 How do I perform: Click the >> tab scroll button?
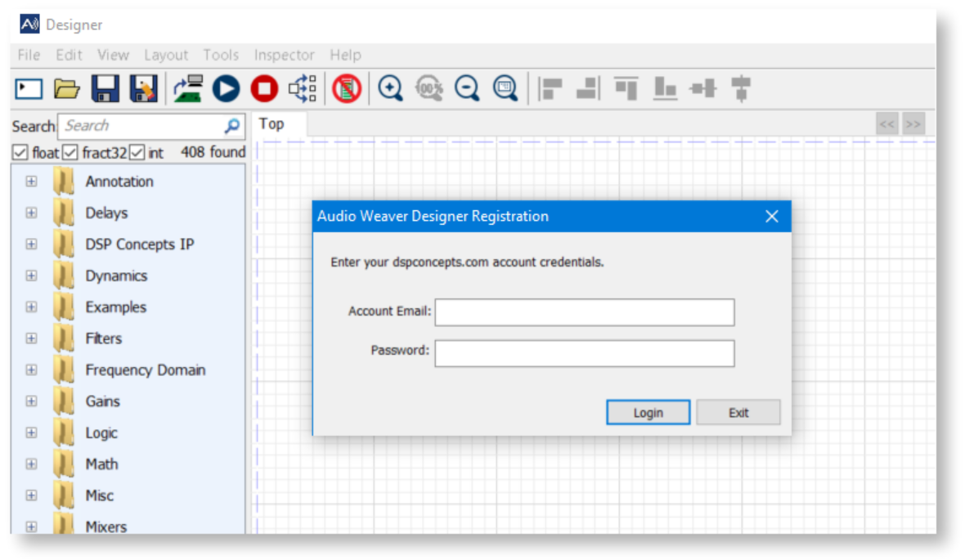(x=913, y=124)
